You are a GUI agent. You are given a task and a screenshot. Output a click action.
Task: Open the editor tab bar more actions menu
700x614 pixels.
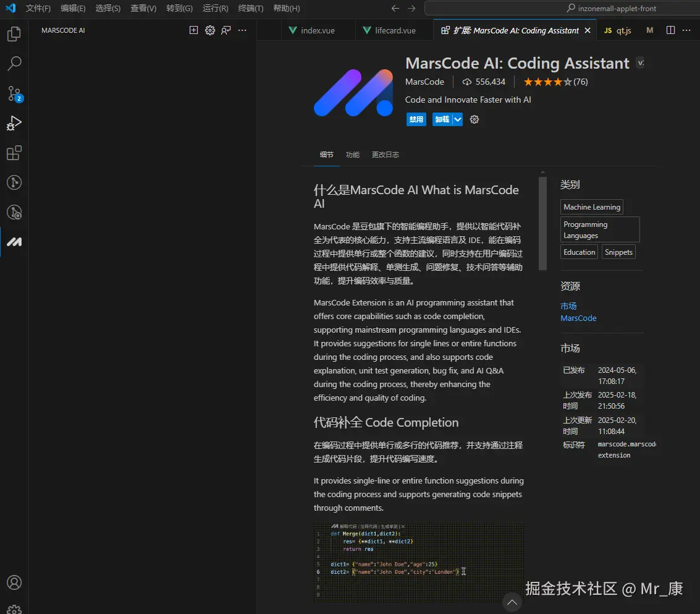[686, 30]
